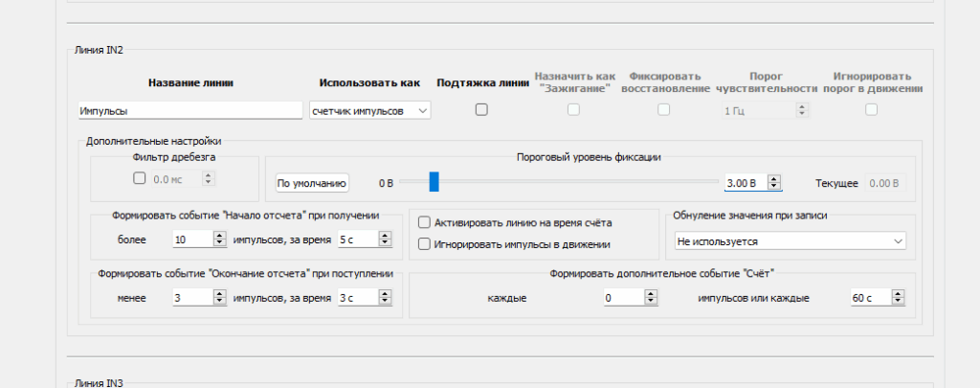This screenshot has height=388, width=980.
Task: Check 'Активировать линию на время счёта'
Action: click(x=424, y=222)
